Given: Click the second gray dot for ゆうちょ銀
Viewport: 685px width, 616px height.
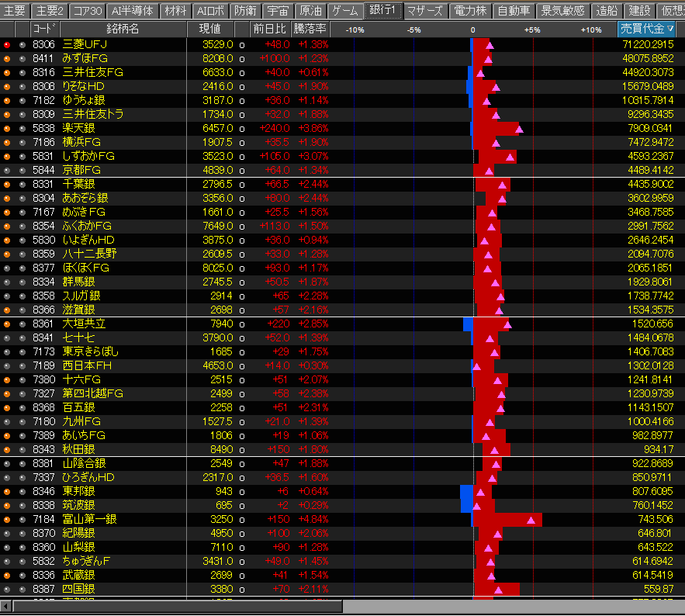Looking at the screenshot, I should 22,101.
